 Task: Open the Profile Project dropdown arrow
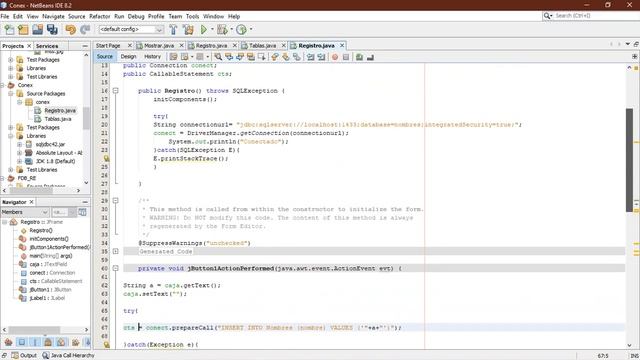[251, 29]
